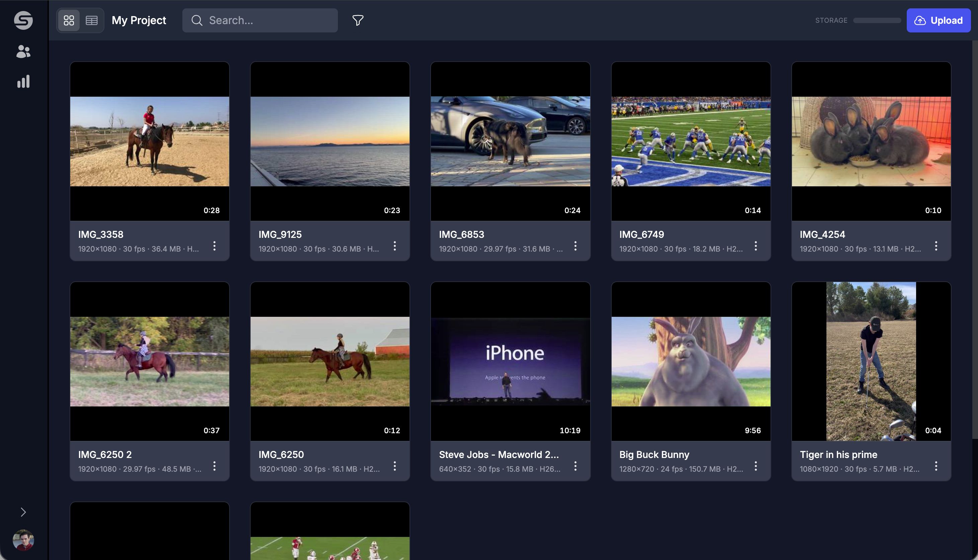The image size is (978, 560).
Task: Expand the sidebar with chevron arrow
Action: coord(23,512)
